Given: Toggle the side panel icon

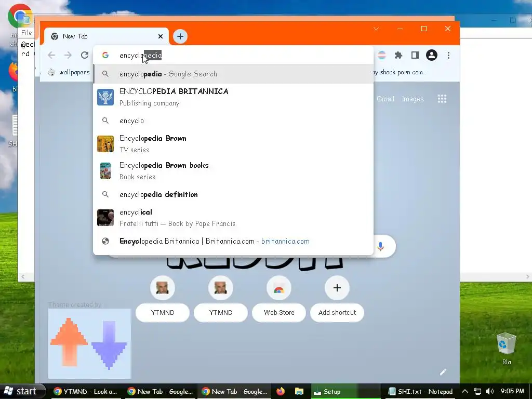Looking at the screenshot, I should tap(415, 55).
